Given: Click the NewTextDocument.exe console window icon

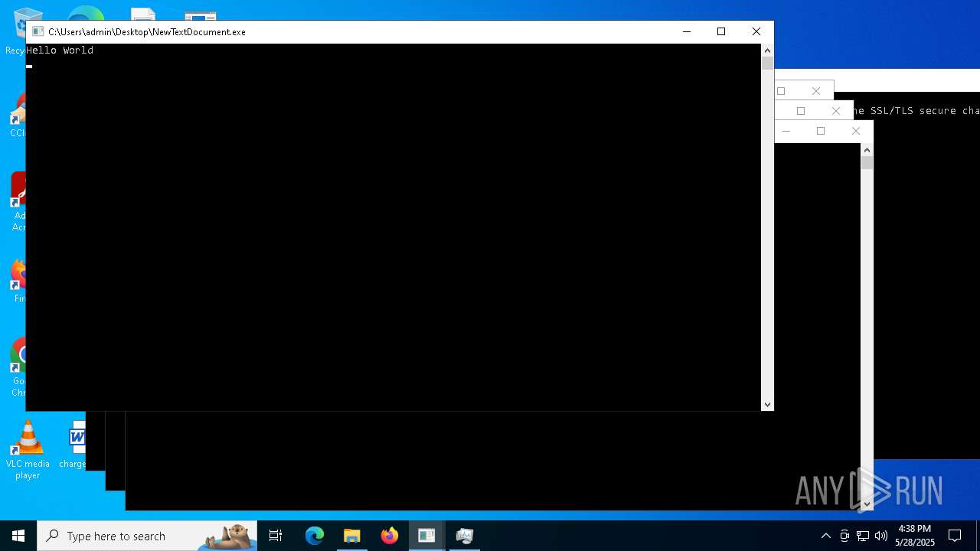Looking at the screenshot, I should pos(38,31).
